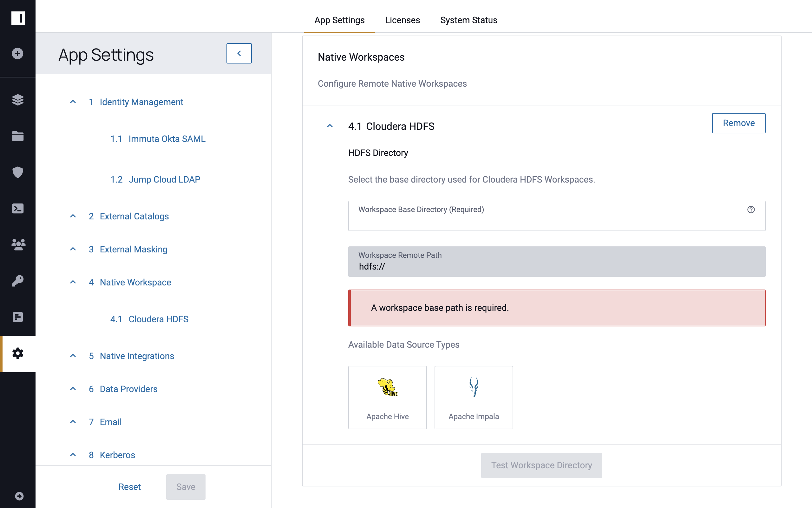Image resolution: width=812 pixels, height=508 pixels.
Task: Switch to System Status tab
Action: 468,20
